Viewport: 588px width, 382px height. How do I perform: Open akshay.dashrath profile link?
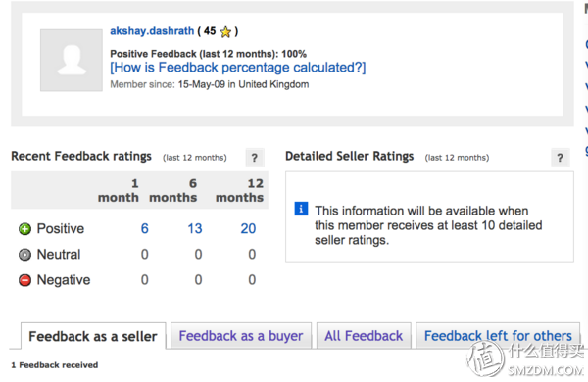point(152,31)
